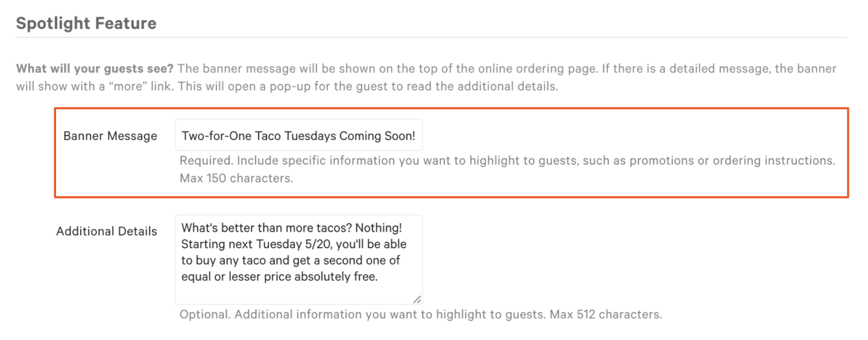Screen dimensions: 868x340
Task: Click the "Spotlight Feature" section heading
Action: coord(86,24)
